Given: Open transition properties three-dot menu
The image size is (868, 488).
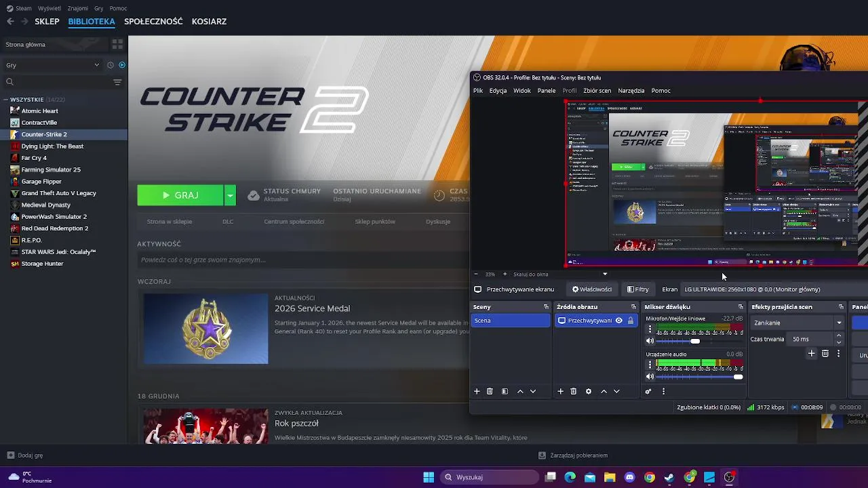Looking at the screenshot, I should tap(839, 353).
